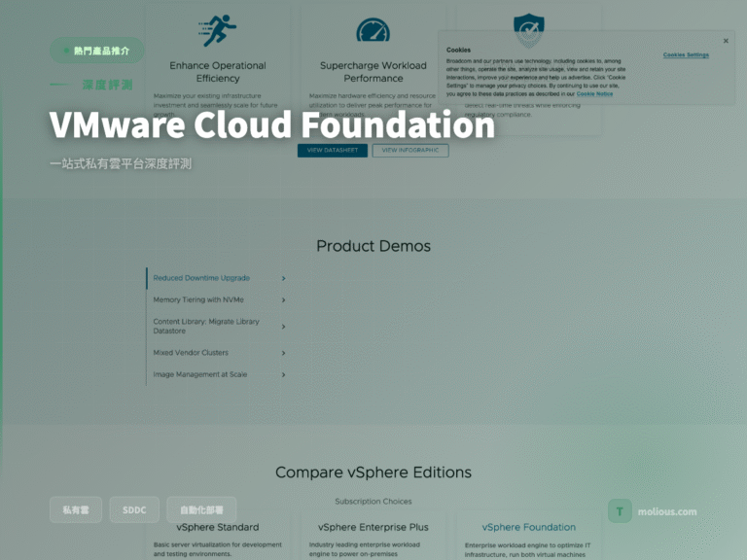Click the 私有雲 tag
The height and width of the screenshot is (560, 747).
pyautogui.click(x=76, y=510)
